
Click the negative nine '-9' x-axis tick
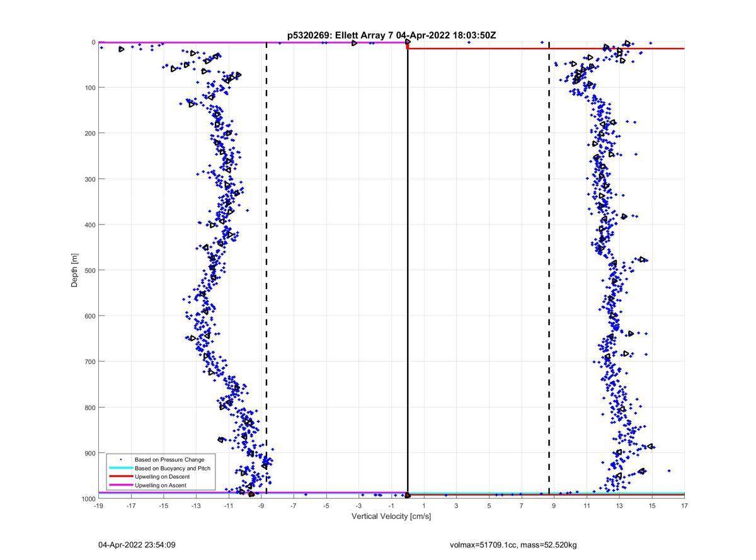261,505
